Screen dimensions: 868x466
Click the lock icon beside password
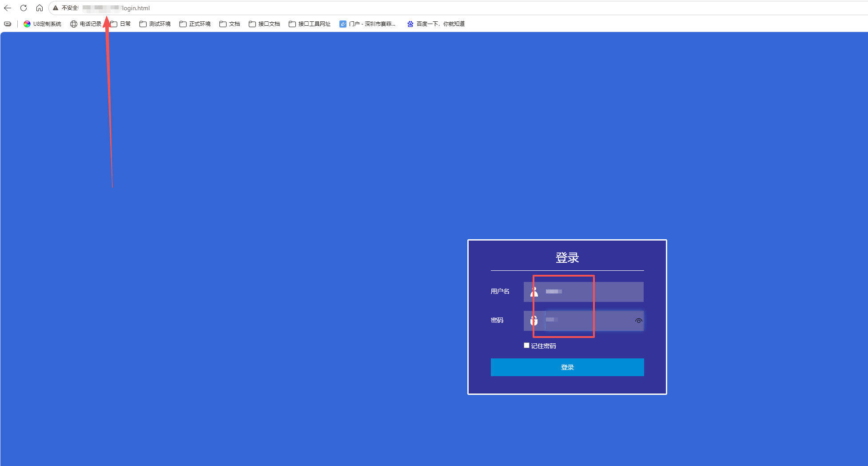click(x=534, y=320)
